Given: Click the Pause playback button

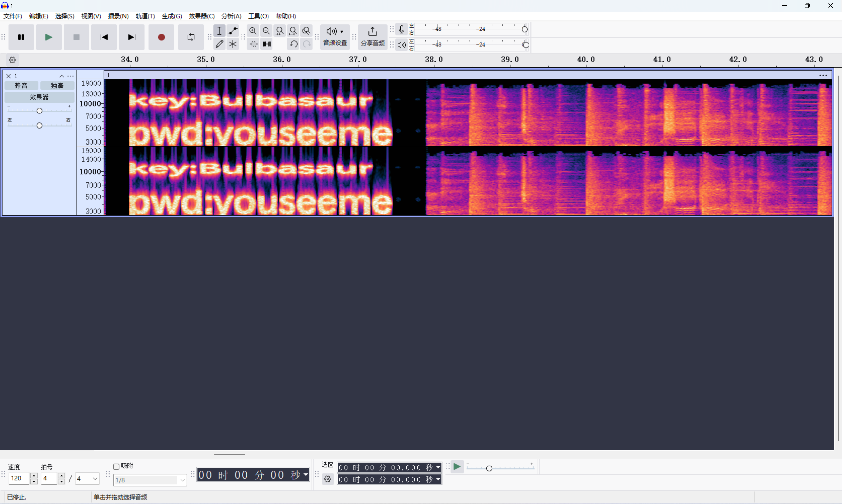Looking at the screenshot, I should [21, 37].
